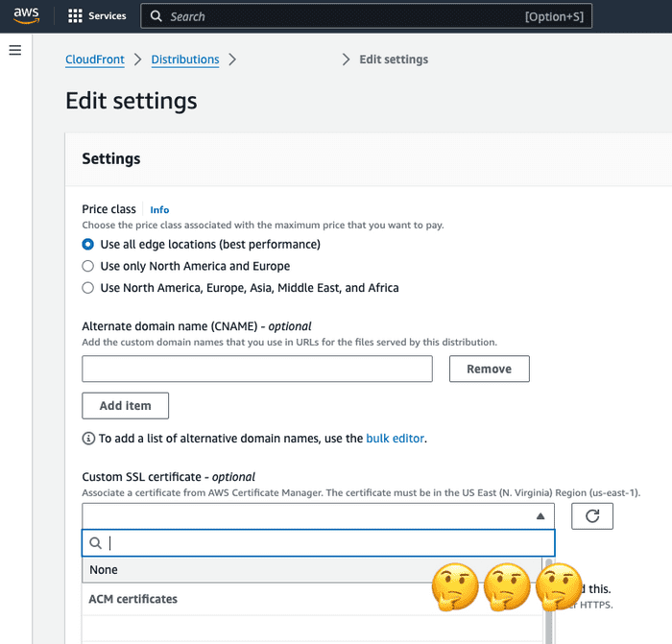Click the AWS logo home icon
The image size is (672, 644).
(26, 15)
